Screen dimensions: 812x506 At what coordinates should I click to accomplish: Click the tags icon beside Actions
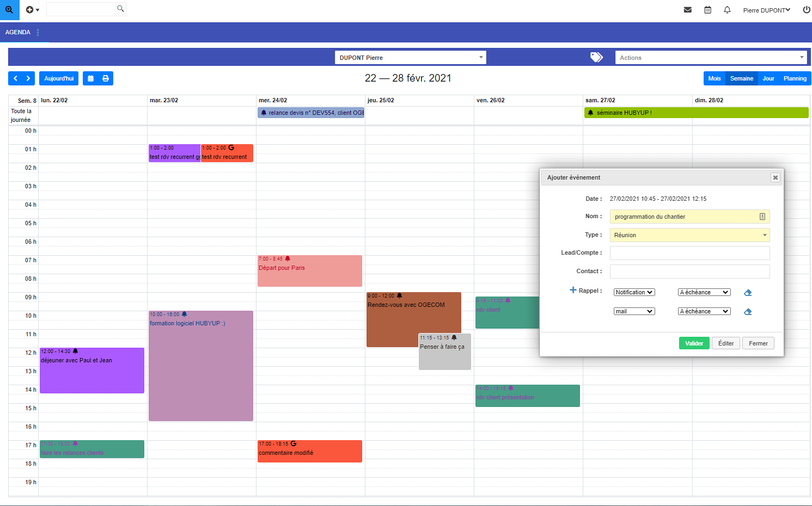point(596,57)
